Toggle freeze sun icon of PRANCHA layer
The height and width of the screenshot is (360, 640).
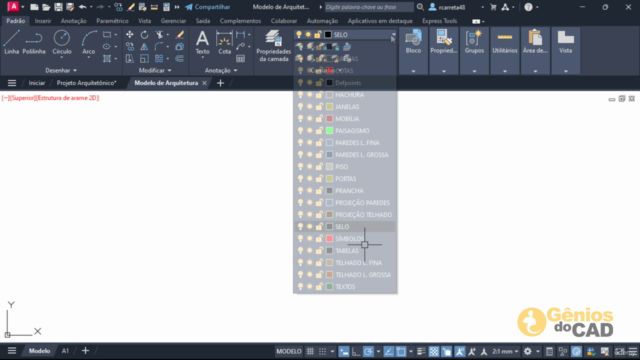click(x=310, y=191)
